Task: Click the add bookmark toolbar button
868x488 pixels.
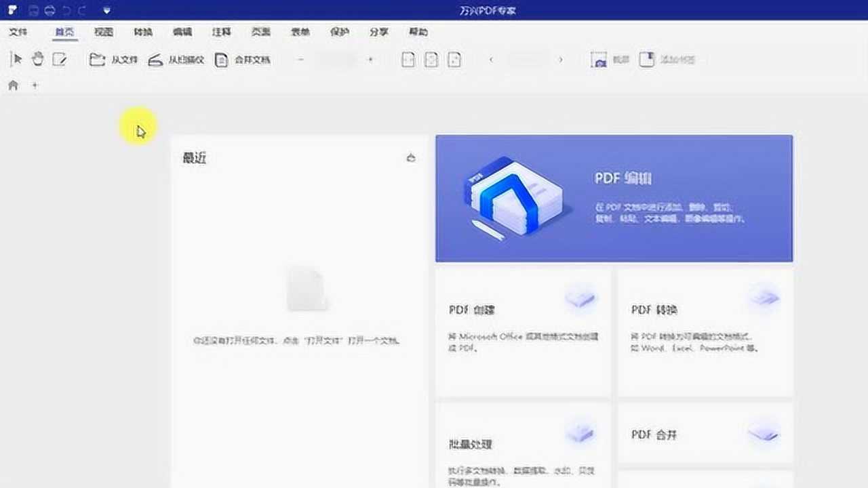Action: coord(667,60)
